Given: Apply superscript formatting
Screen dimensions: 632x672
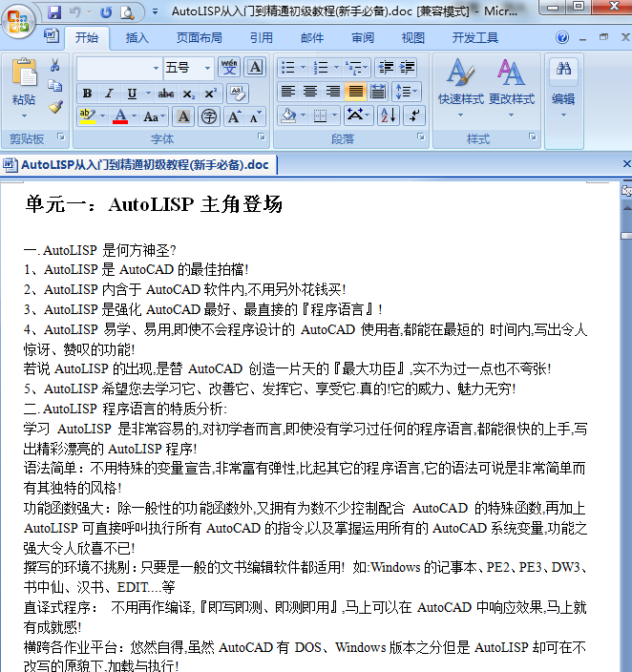Looking at the screenshot, I should (x=210, y=94).
